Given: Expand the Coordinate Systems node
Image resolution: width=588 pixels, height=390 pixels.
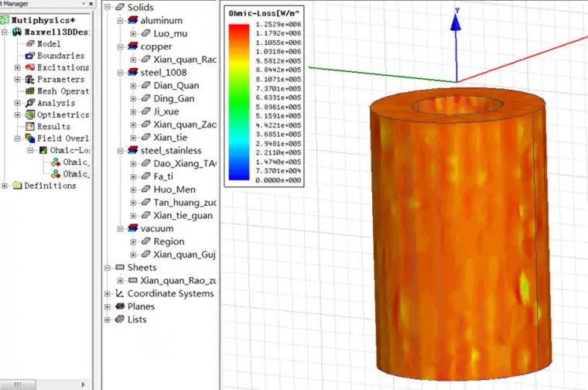Looking at the screenshot, I should [108, 293].
